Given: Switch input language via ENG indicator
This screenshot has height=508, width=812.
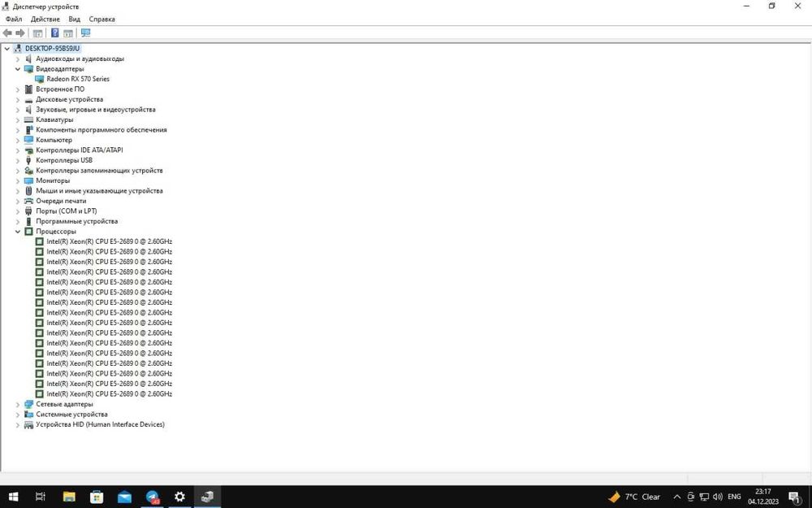Looking at the screenshot, I should coord(734,497).
